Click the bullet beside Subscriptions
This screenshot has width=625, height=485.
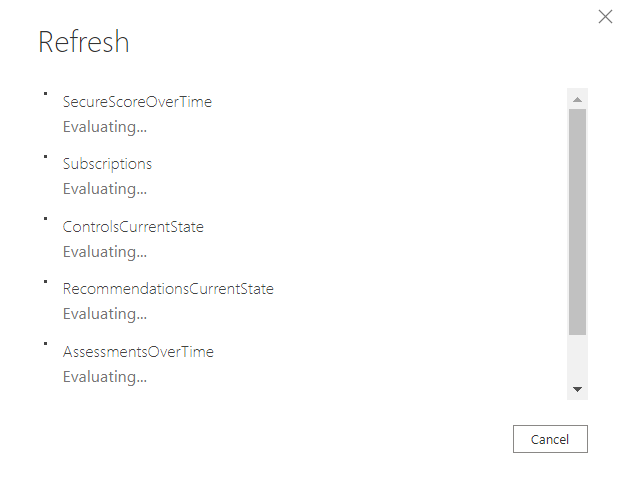coord(45,156)
